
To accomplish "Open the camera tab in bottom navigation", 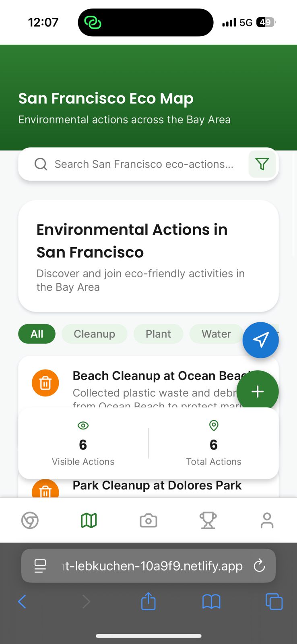I will click(x=148, y=520).
